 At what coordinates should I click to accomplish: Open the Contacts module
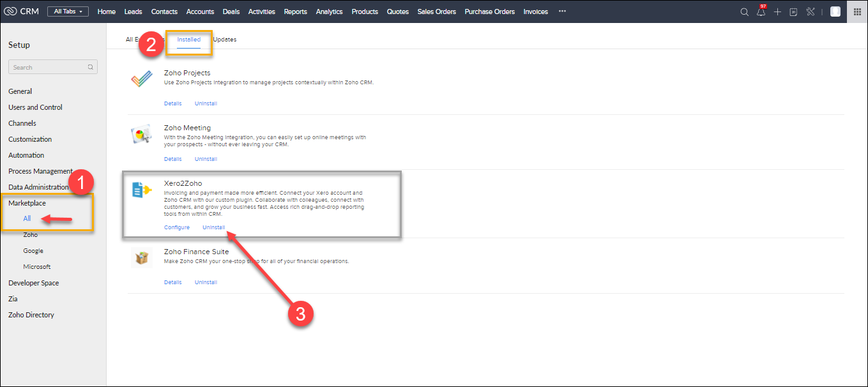click(165, 11)
